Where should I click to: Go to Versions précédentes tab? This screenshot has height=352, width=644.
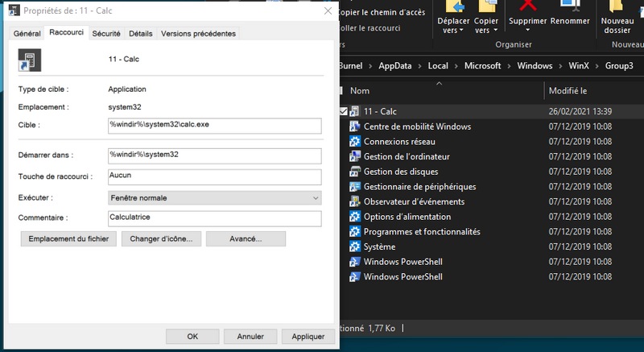pyautogui.click(x=198, y=34)
